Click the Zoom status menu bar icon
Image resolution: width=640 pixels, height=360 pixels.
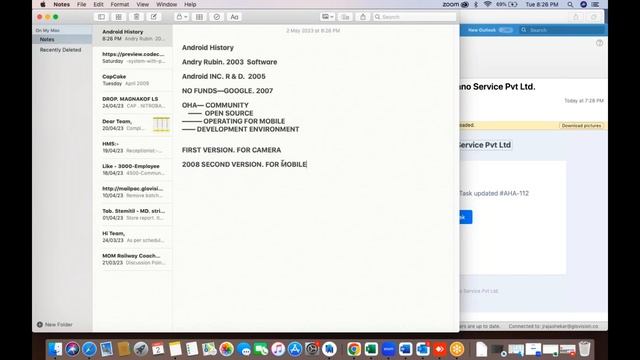[x=455, y=4]
